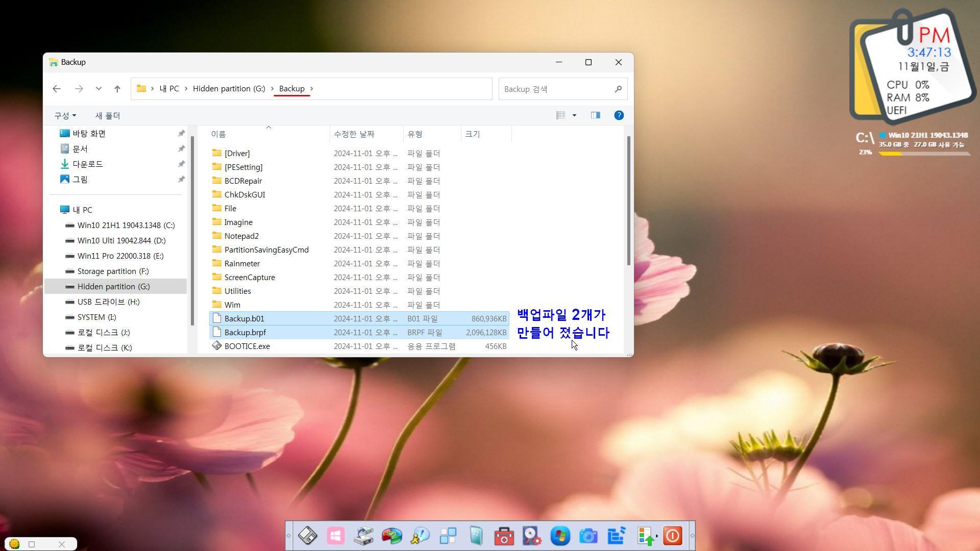
Task: Open SYSTEM (I:) drive in tree
Action: click(x=97, y=317)
